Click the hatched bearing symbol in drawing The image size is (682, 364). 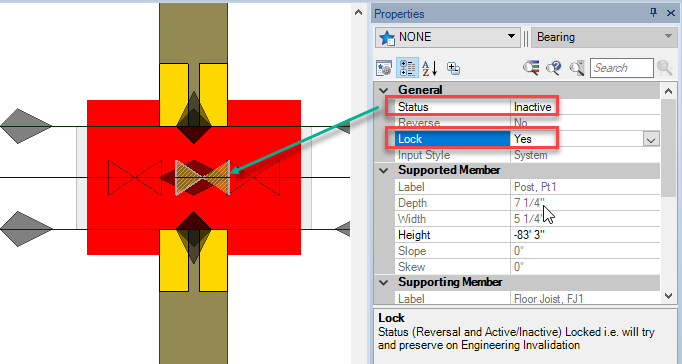pyautogui.click(x=202, y=178)
